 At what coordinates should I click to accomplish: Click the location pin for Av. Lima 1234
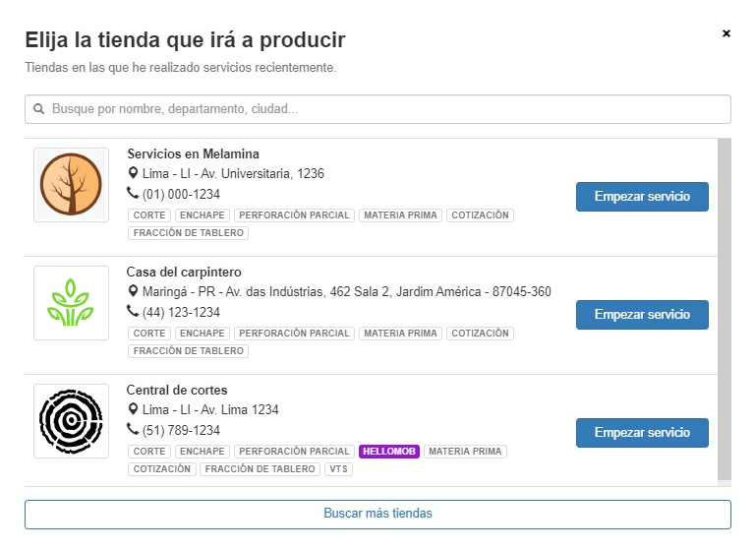point(133,410)
